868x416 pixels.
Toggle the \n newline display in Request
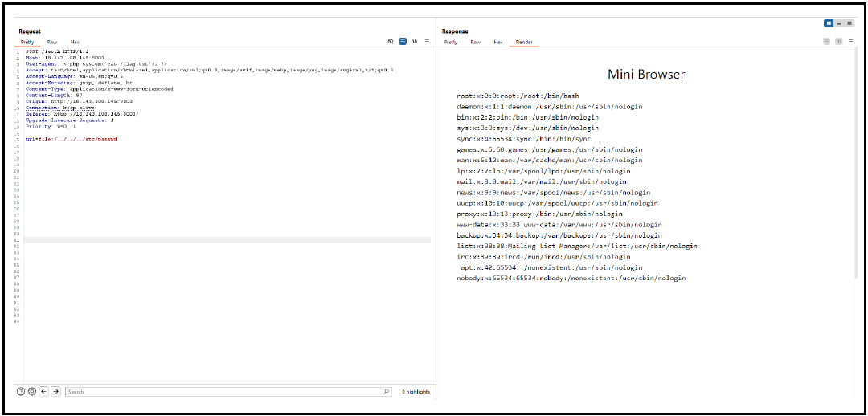coord(415,41)
